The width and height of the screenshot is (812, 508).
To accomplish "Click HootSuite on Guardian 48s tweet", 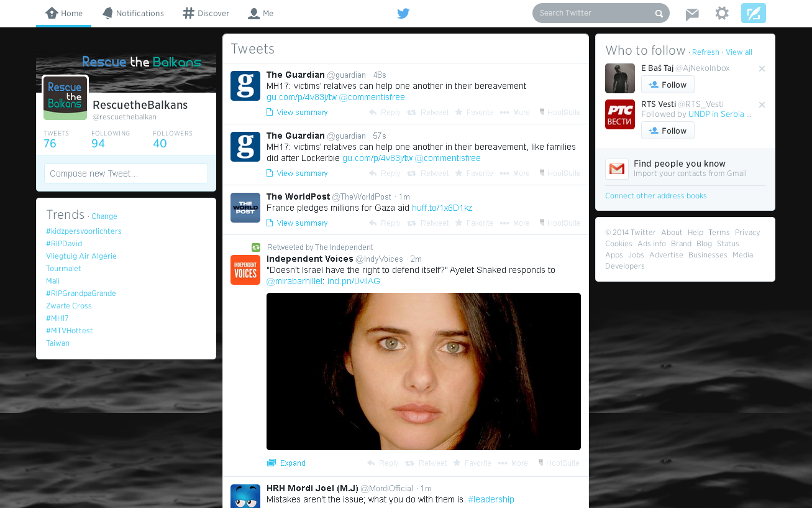I will pyautogui.click(x=560, y=113).
